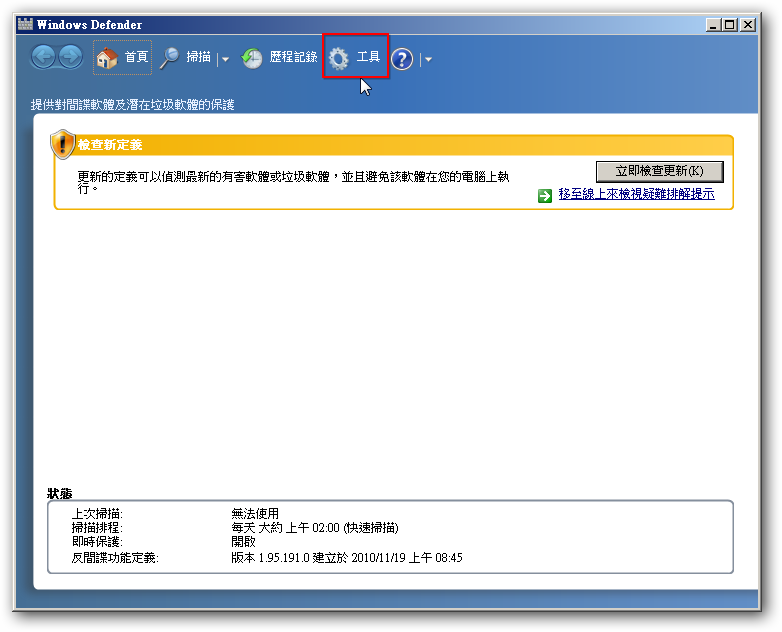Click the Forward navigation arrow

[x=70, y=58]
